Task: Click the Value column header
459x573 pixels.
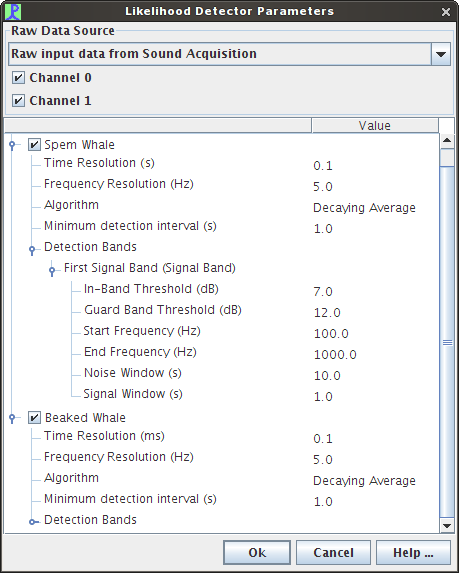Action: coord(375,125)
